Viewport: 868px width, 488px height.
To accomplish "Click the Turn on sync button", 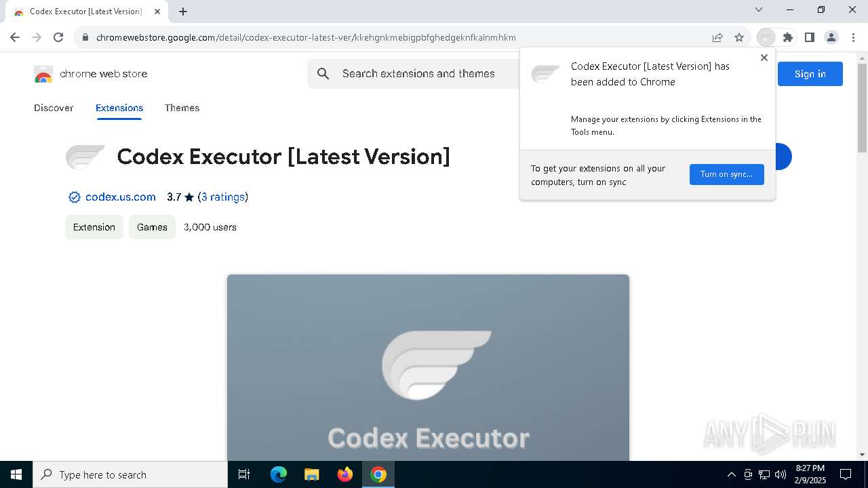I will pyautogui.click(x=727, y=174).
